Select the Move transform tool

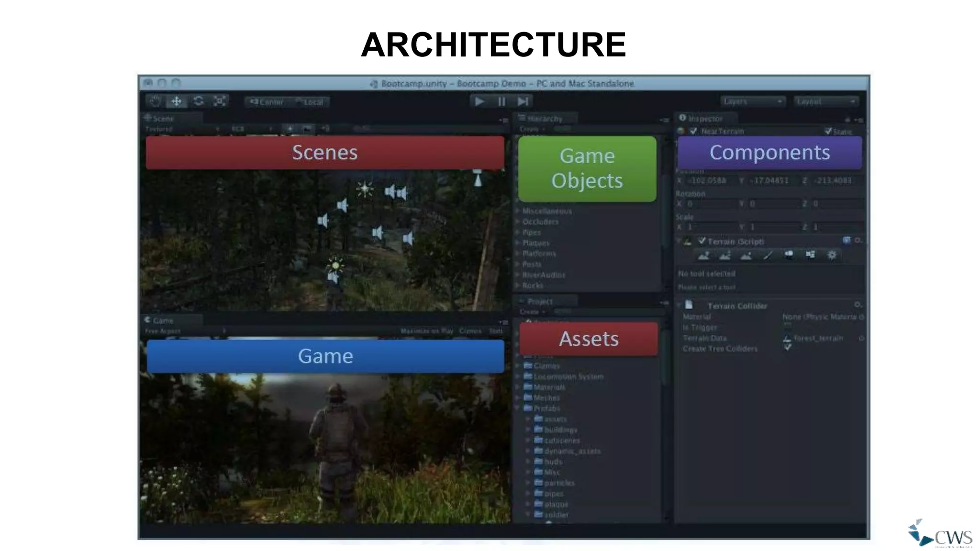(x=177, y=101)
